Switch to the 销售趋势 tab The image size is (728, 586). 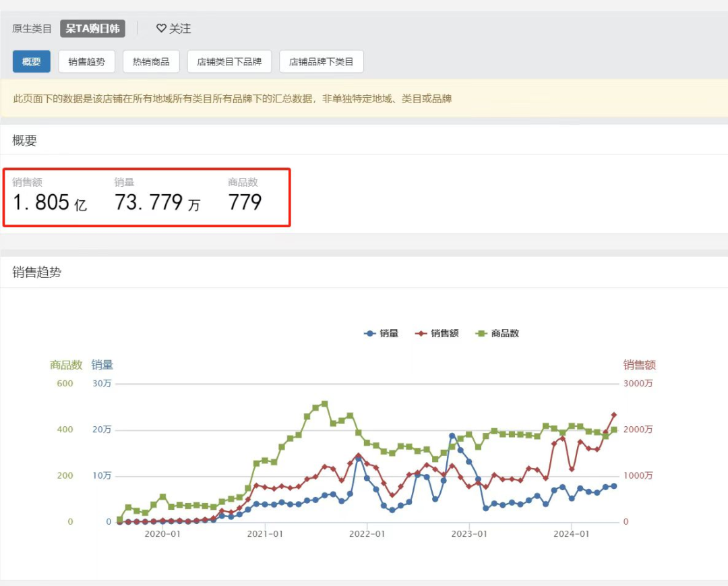coord(86,62)
